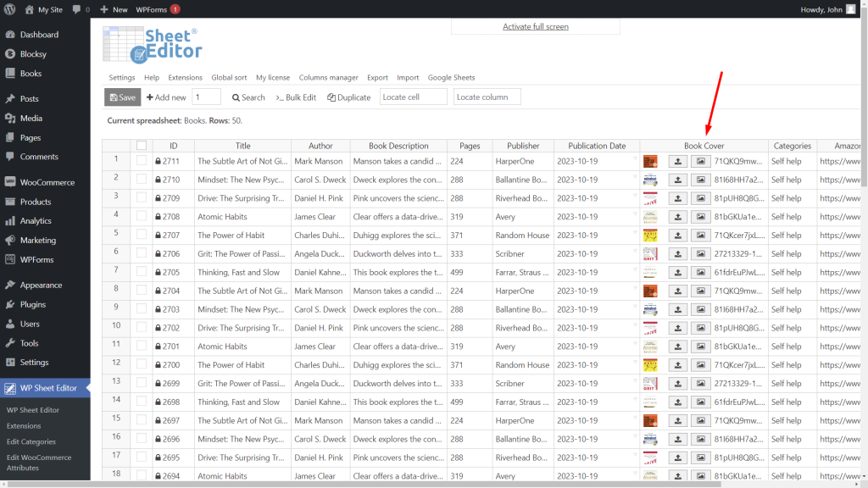868x488 pixels.
Task: Open date dropdown arrow in row 12 Publication Date
Action: (636, 363)
